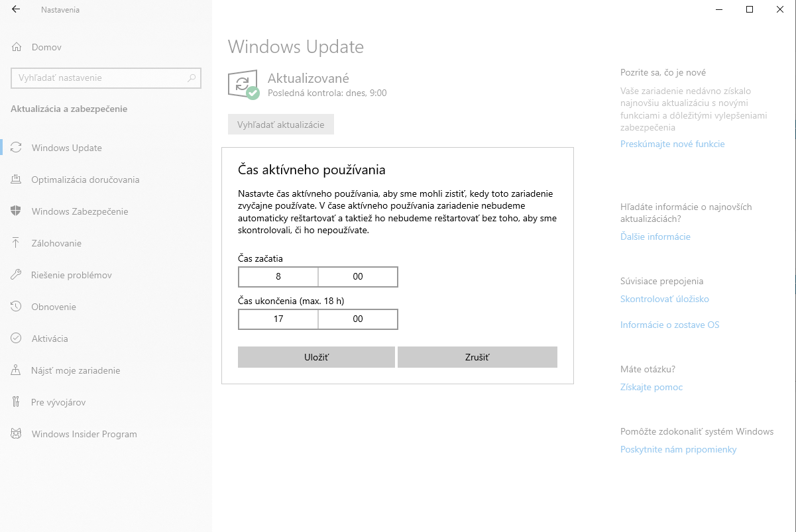796x532 pixels.
Task: Open Zálohovanie via the upload arrow icon
Action: (17, 243)
